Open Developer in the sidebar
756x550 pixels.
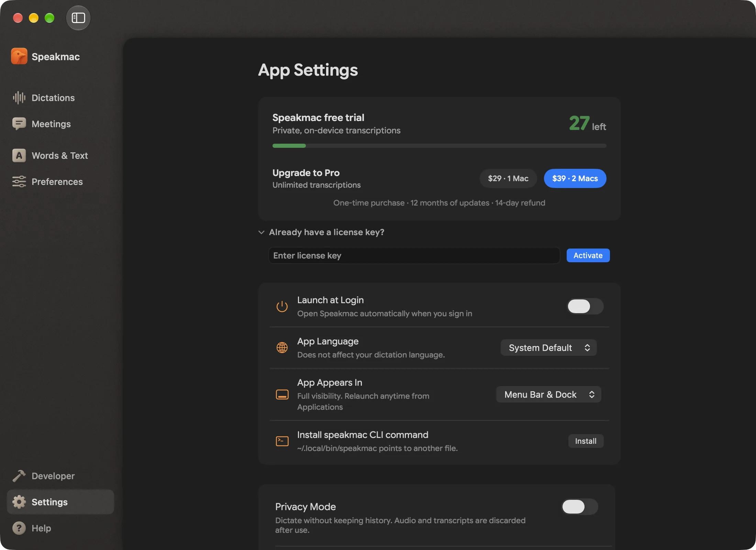click(x=60, y=476)
